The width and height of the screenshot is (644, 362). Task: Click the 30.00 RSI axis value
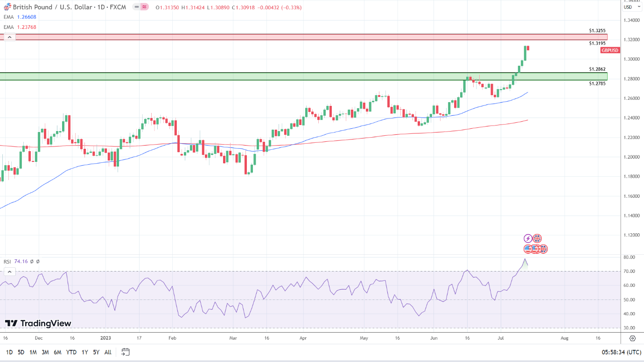click(629, 328)
